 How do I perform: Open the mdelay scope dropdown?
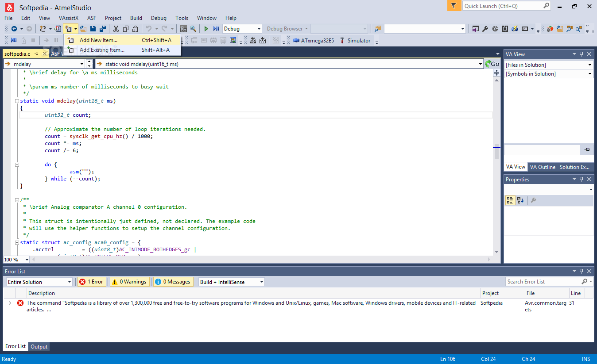coord(81,64)
